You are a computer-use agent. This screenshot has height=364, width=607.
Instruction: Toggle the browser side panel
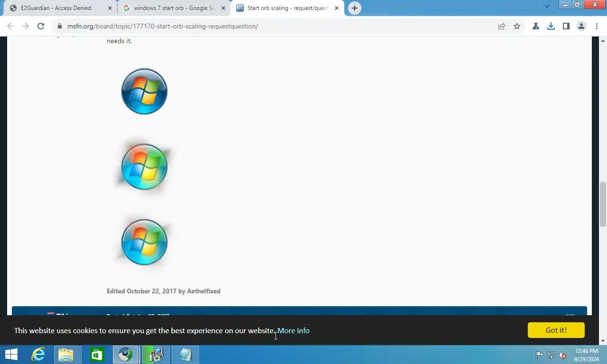point(566,26)
